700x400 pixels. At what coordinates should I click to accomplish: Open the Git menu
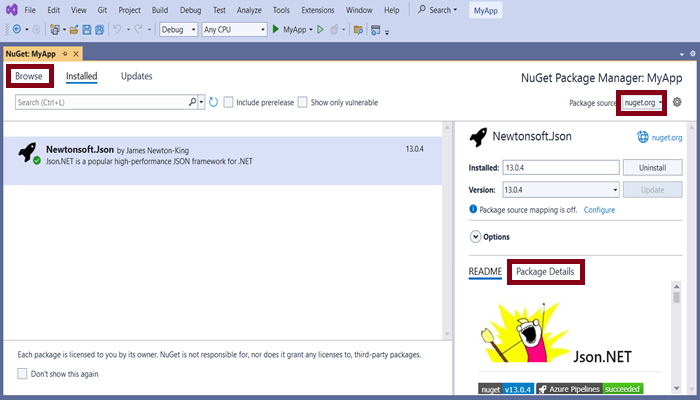102,10
